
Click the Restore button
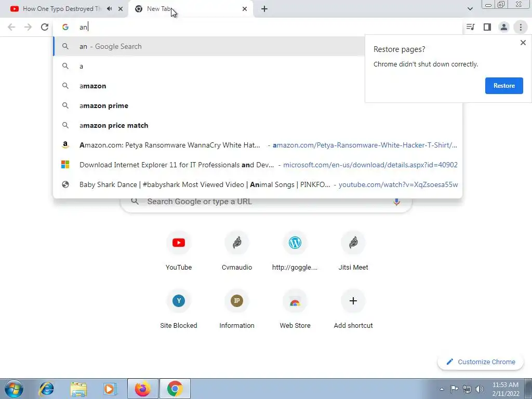pos(504,86)
